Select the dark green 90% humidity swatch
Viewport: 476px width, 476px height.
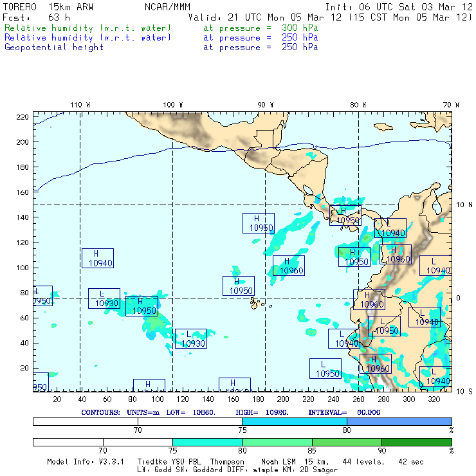[x=416, y=442]
